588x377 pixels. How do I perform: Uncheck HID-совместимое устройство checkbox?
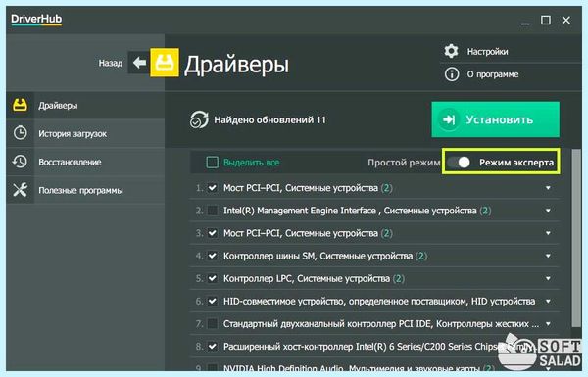(x=213, y=301)
